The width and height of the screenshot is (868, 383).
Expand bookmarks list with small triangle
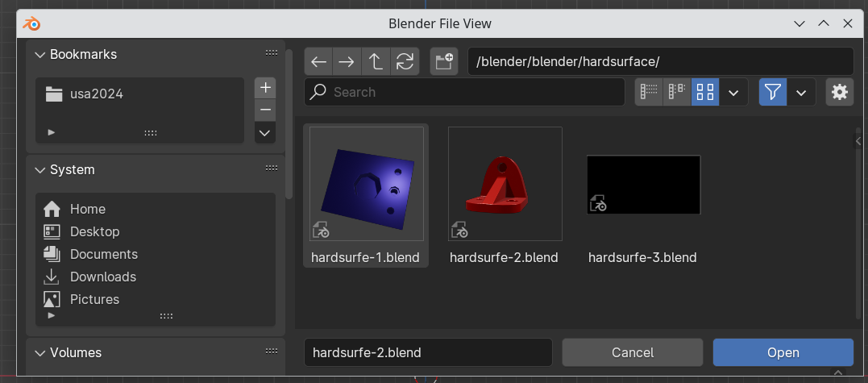[x=52, y=133]
